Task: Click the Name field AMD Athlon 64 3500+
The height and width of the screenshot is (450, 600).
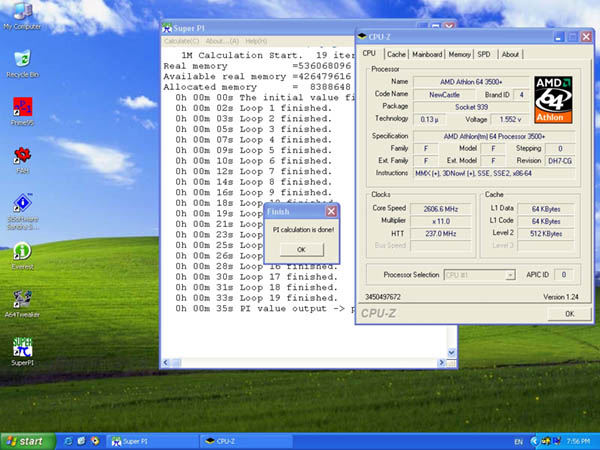Action: coord(471,82)
